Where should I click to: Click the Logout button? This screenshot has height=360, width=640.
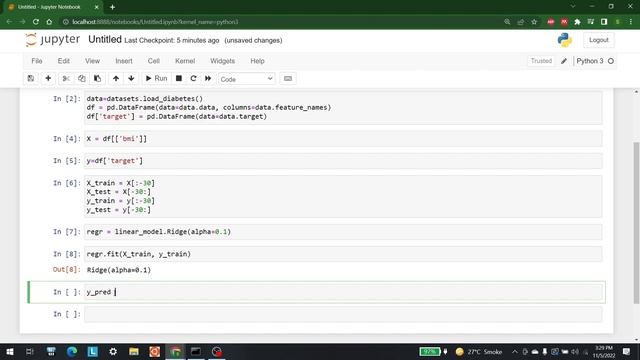[x=599, y=40]
